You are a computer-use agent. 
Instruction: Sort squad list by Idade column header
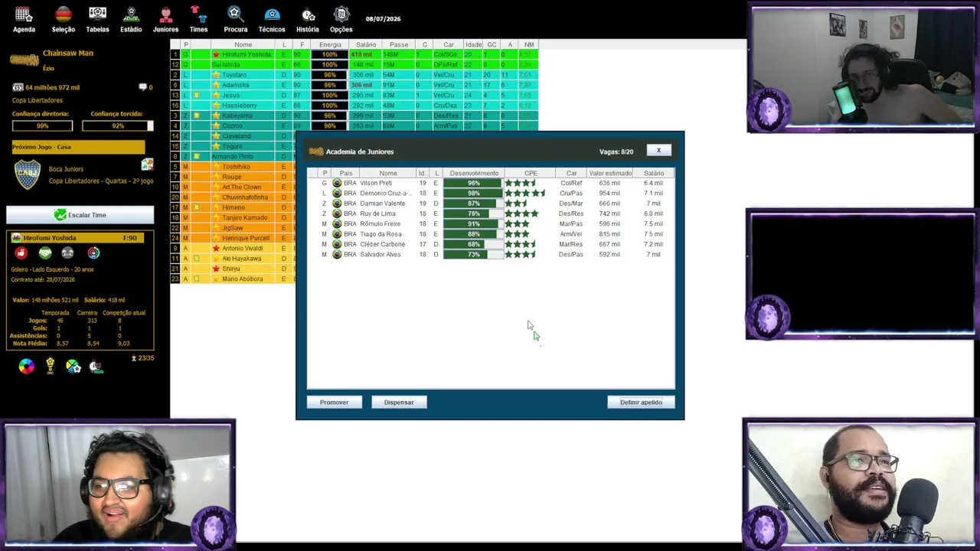(473, 44)
